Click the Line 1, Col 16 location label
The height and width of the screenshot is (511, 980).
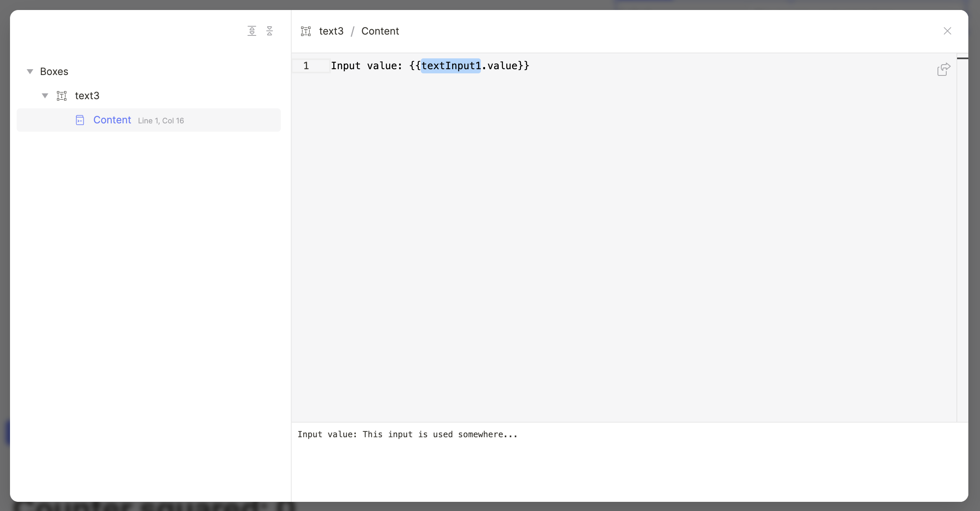click(161, 121)
